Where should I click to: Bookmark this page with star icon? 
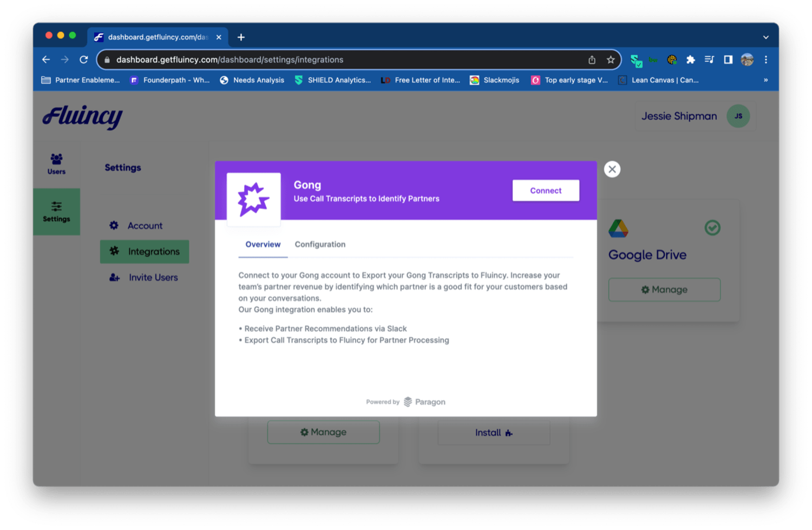pyautogui.click(x=611, y=60)
